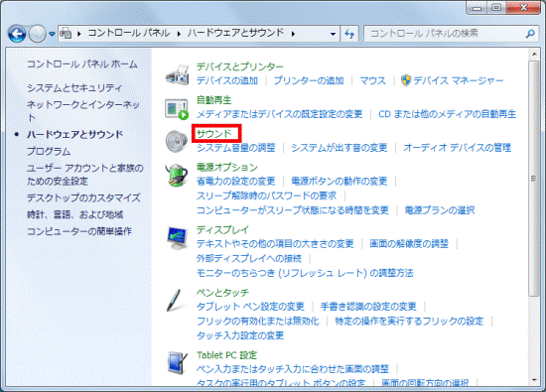Click 電源プランの選択 link
This screenshot has height=392, width=546.
pos(440,210)
